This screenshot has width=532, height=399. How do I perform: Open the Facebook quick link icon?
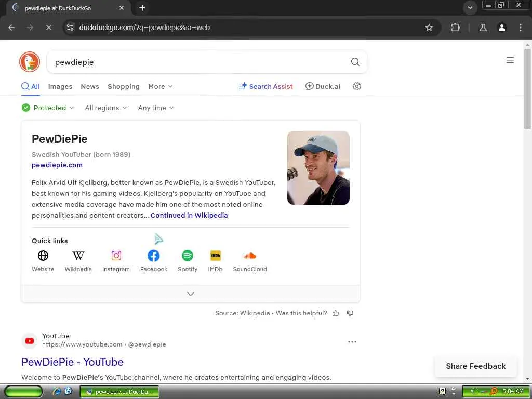coord(153,256)
